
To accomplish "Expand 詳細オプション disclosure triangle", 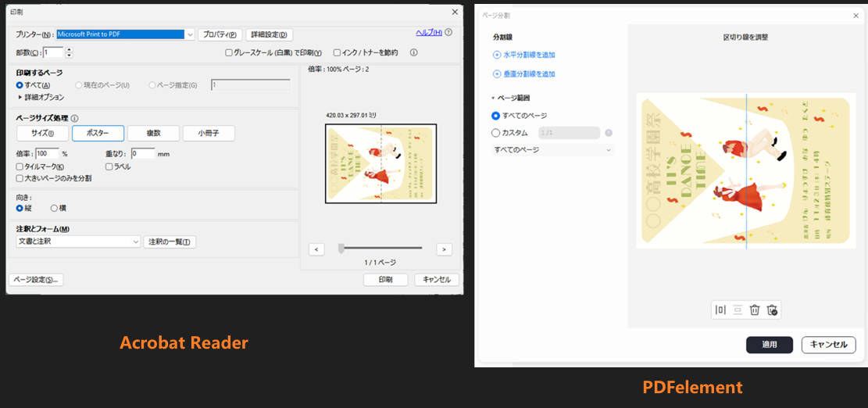I will click(20, 98).
